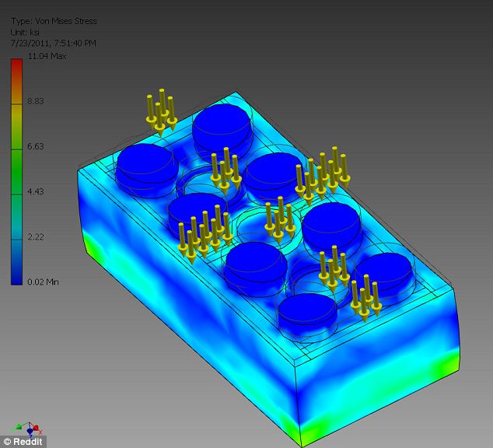Image resolution: width=493 pixels, height=448 pixels.
Task: Select the yellow load arrows nearest front-right edge
Action: click(x=363, y=299)
